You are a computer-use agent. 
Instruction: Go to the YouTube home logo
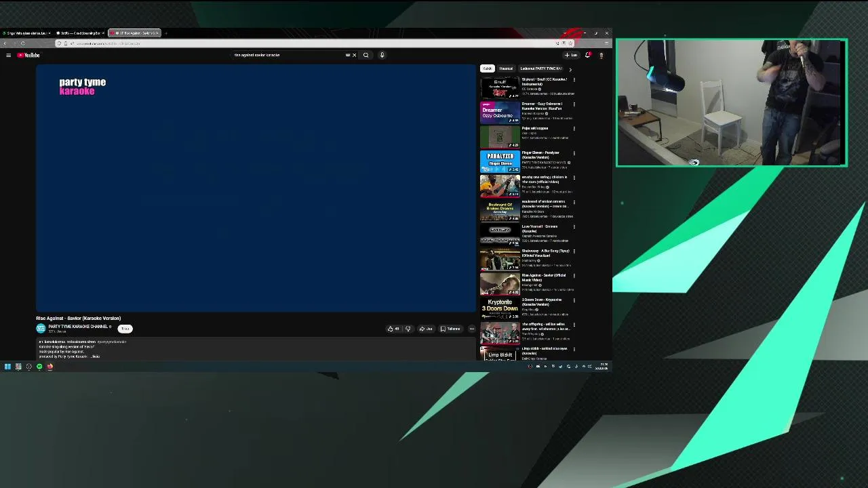coord(29,55)
